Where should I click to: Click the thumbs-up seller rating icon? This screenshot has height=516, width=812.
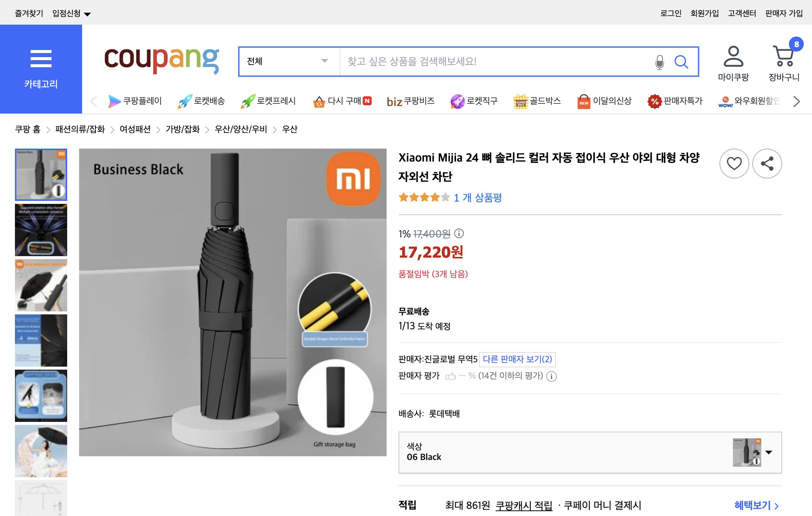[x=452, y=376]
